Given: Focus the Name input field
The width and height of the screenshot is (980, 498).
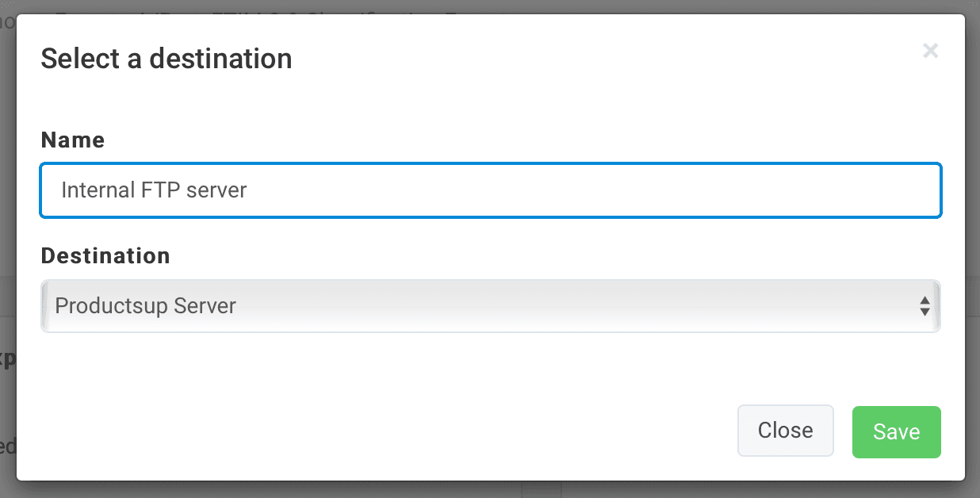Looking at the screenshot, I should (x=490, y=190).
